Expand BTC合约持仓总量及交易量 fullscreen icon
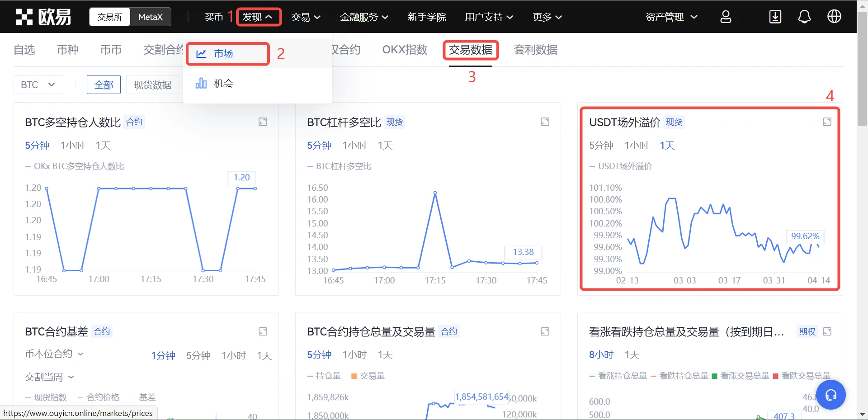 coord(545,331)
